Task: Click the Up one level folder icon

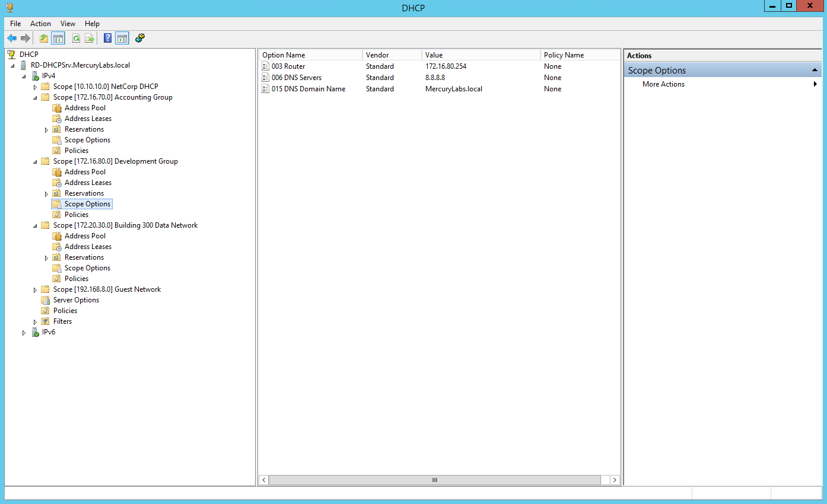Action: tap(43, 39)
